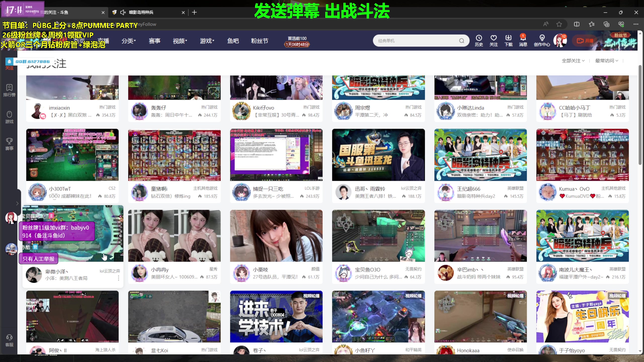This screenshot has height=362, width=644.
Task: Click the 无畏契约 tag on 宝贝鱼O3O card
Action: coord(413,269)
